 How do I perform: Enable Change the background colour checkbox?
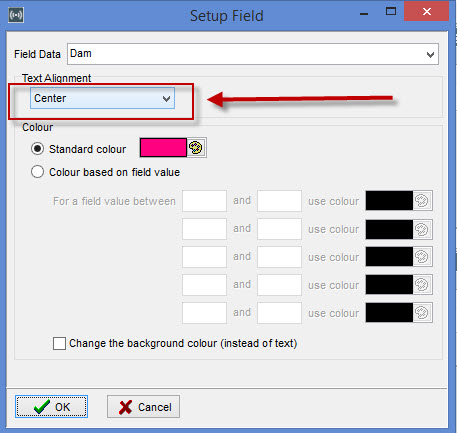click(x=59, y=343)
